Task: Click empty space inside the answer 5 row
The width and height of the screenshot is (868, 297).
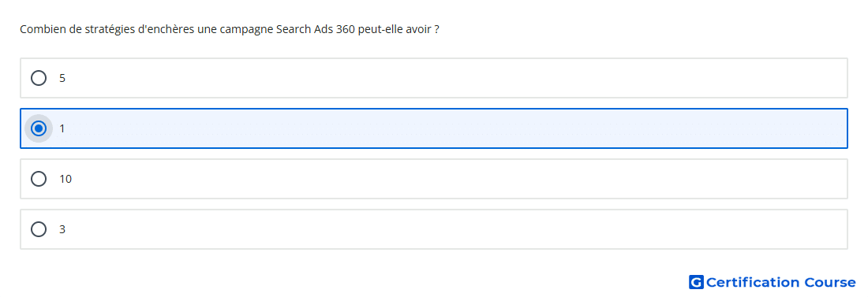Action: tap(443, 78)
